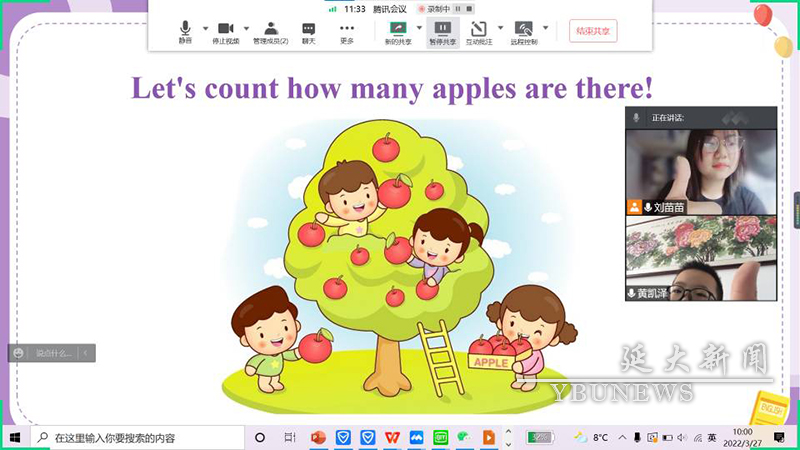The height and width of the screenshot is (450, 800).
Task: Open the More (更多) options menu
Action: (347, 32)
